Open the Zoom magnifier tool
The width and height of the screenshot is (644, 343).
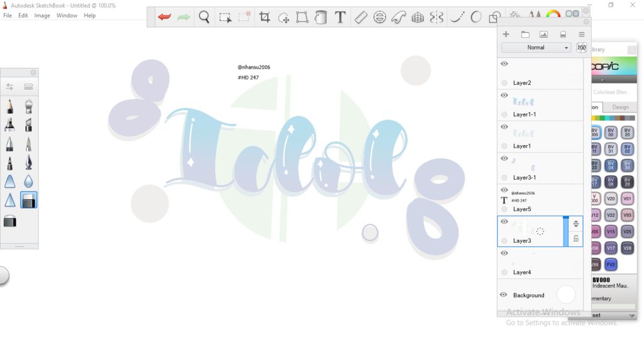(x=204, y=18)
